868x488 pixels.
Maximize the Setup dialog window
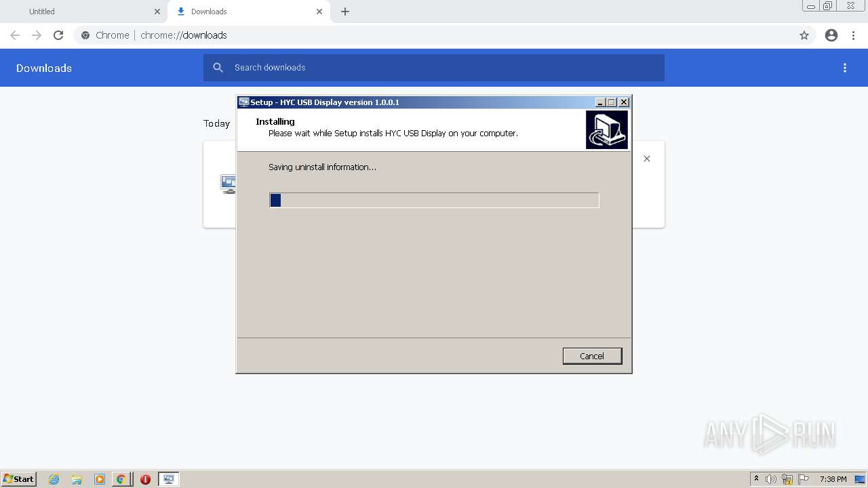(612, 102)
